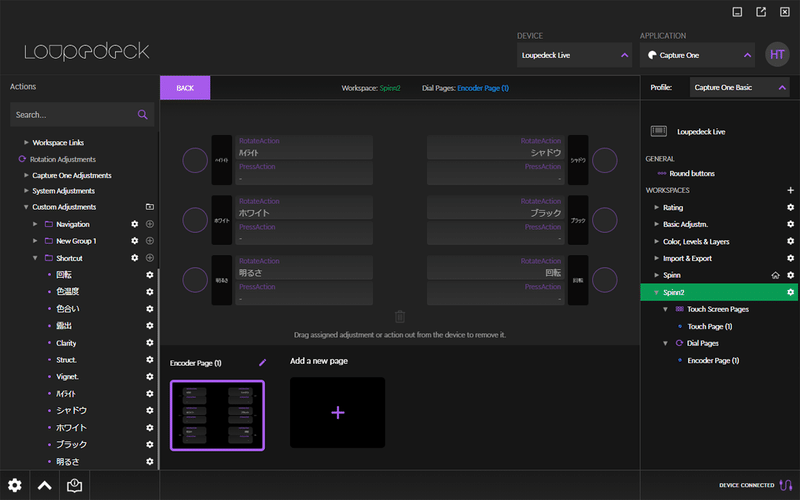Click the Spinn2 workspace link in header
800x500 pixels.
(390, 88)
